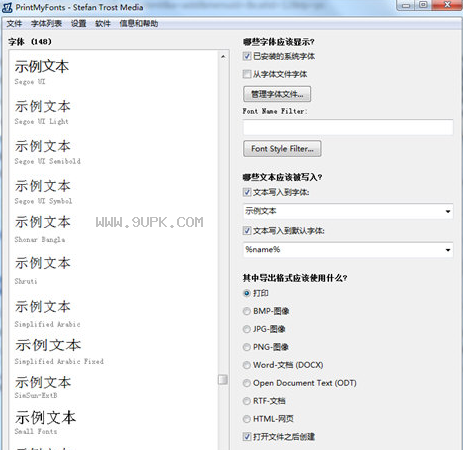
Task: Open the 软件 menu
Action: click(x=103, y=24)
